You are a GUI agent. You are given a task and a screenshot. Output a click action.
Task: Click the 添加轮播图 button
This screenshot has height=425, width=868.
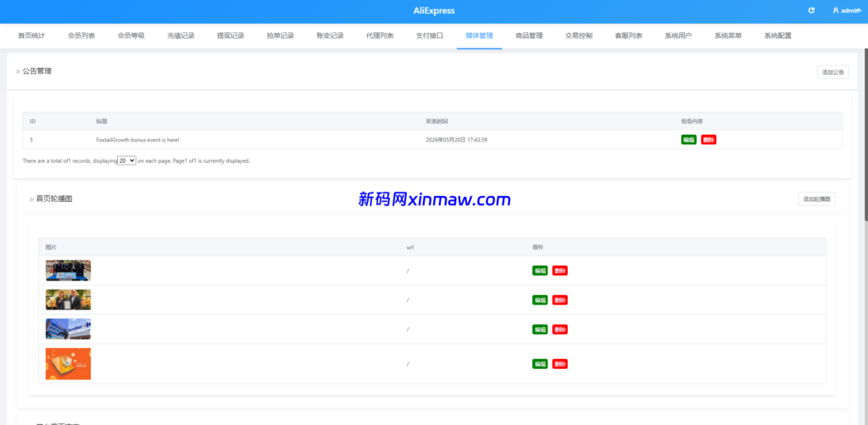(x=817, y=199)
